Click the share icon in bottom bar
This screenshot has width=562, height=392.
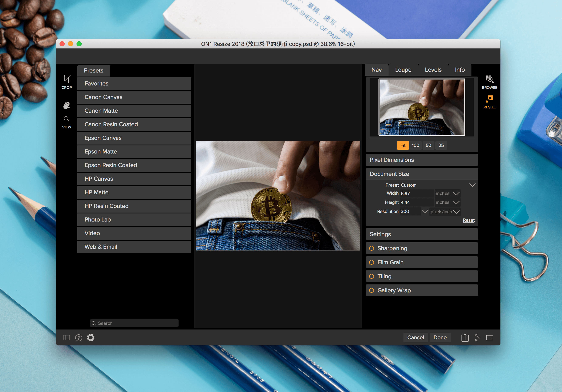pyautogui.click(x=477, y=338)
